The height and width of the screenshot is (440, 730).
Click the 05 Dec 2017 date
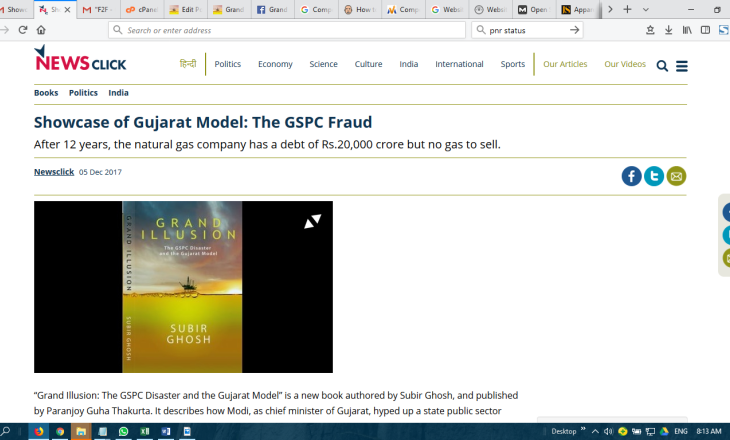pos(100,172)
